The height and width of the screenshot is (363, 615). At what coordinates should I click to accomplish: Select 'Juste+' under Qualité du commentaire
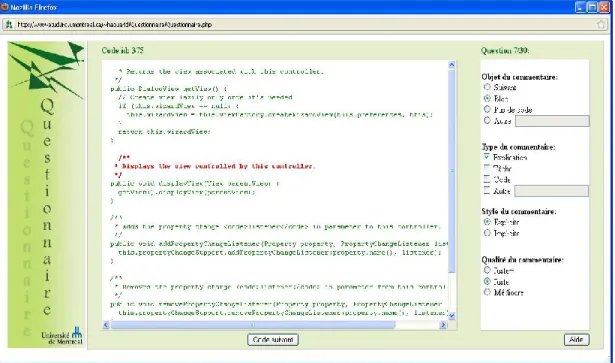487,270
